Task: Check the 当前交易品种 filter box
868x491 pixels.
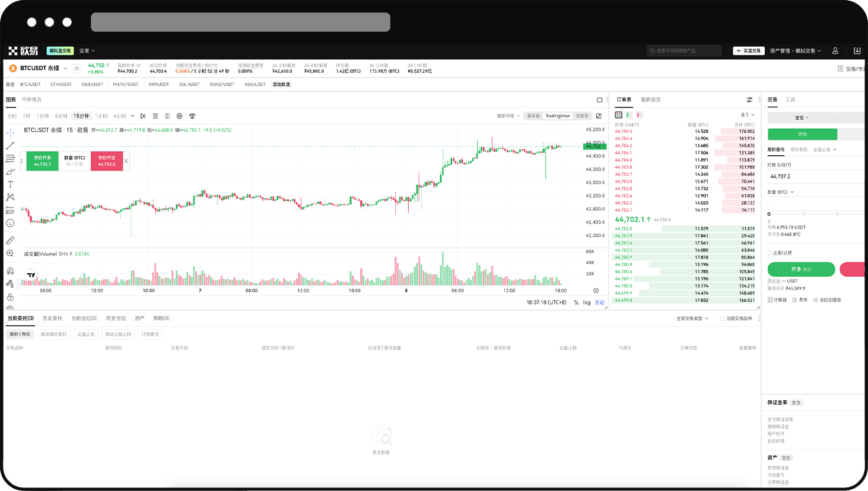Action: (x=723, y=319)
